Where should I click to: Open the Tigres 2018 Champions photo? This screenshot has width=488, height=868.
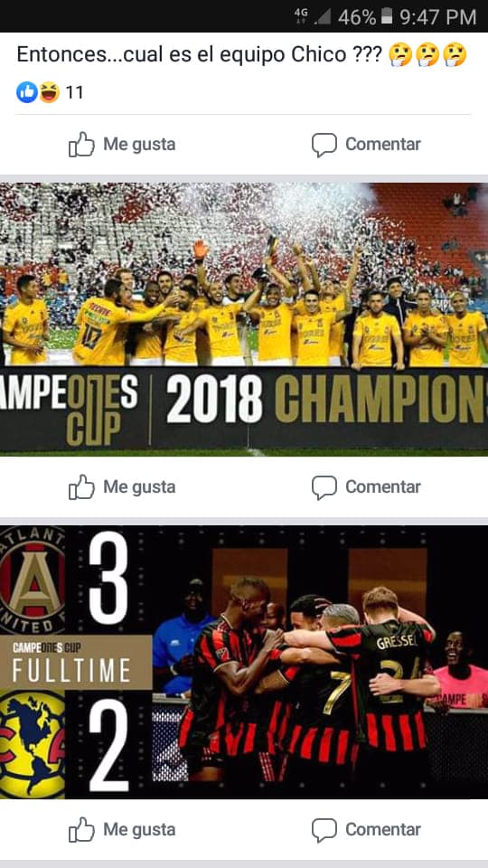(244, 319)
